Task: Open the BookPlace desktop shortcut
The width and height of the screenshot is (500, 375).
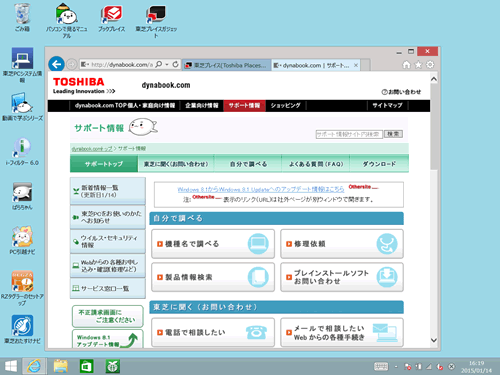Action: point(112,18)
